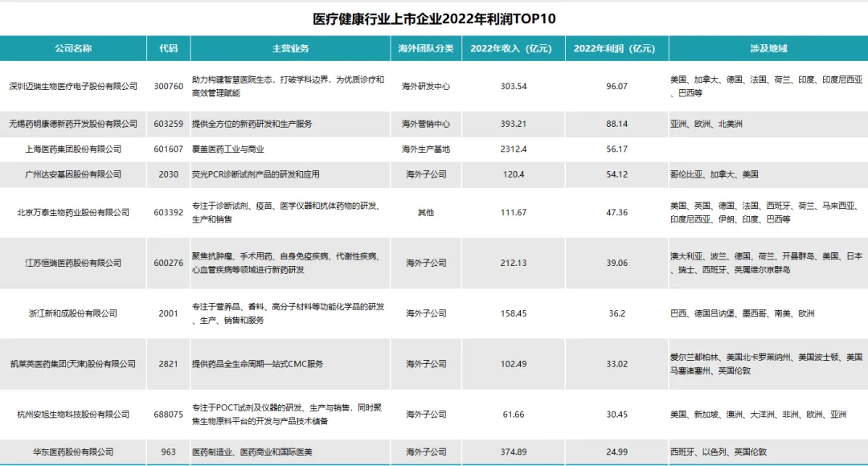The image size is (868, 466).
Task: Select company name 浙江新和成股份有限公司
Action: point(73,313)
